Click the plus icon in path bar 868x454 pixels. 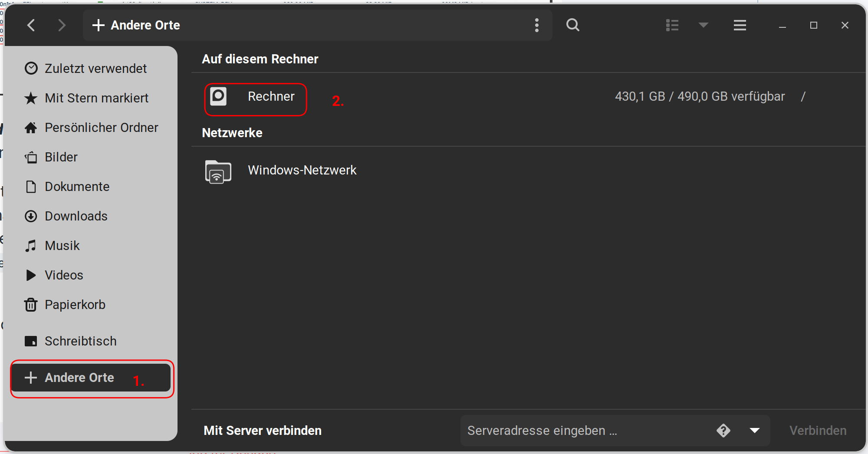[x=99, y=25]
